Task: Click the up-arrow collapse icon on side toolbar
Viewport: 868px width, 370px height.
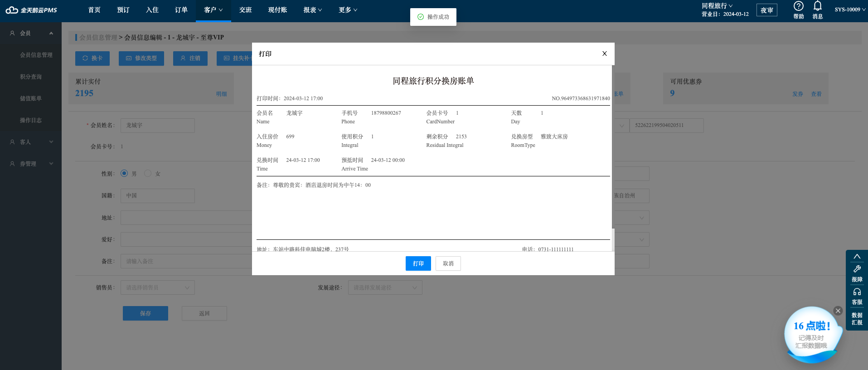Action: [857, 256]
